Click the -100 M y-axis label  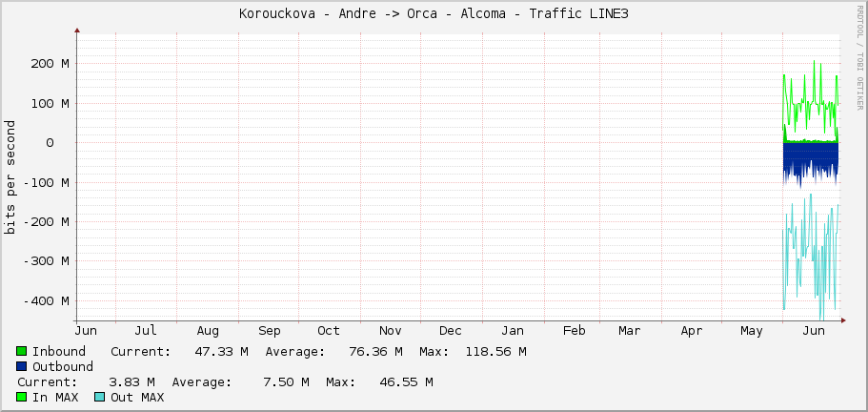(46, 183)
